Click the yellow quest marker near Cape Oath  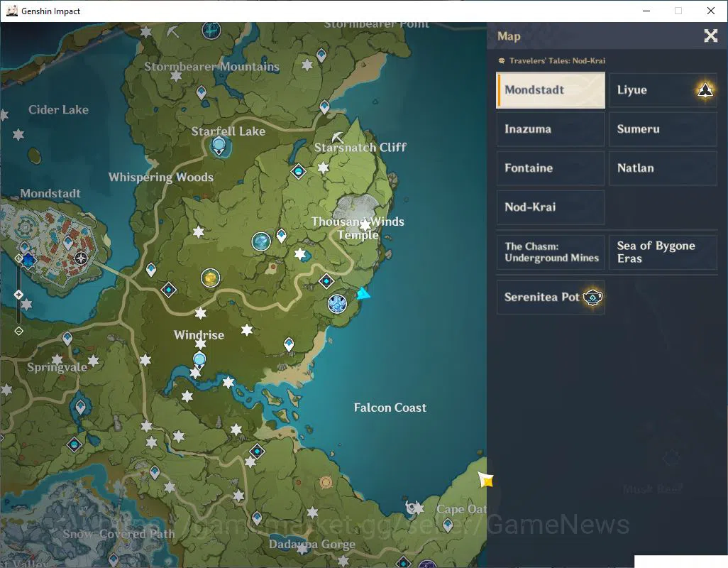485,479
